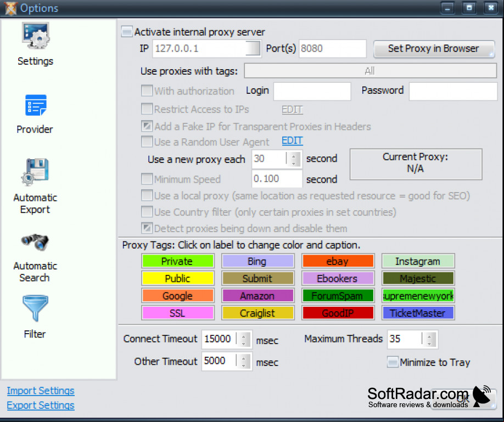This screenshot has height=422, width=504.
Task: Click the TicketMaster blue tag label
Action: (418, 313)
